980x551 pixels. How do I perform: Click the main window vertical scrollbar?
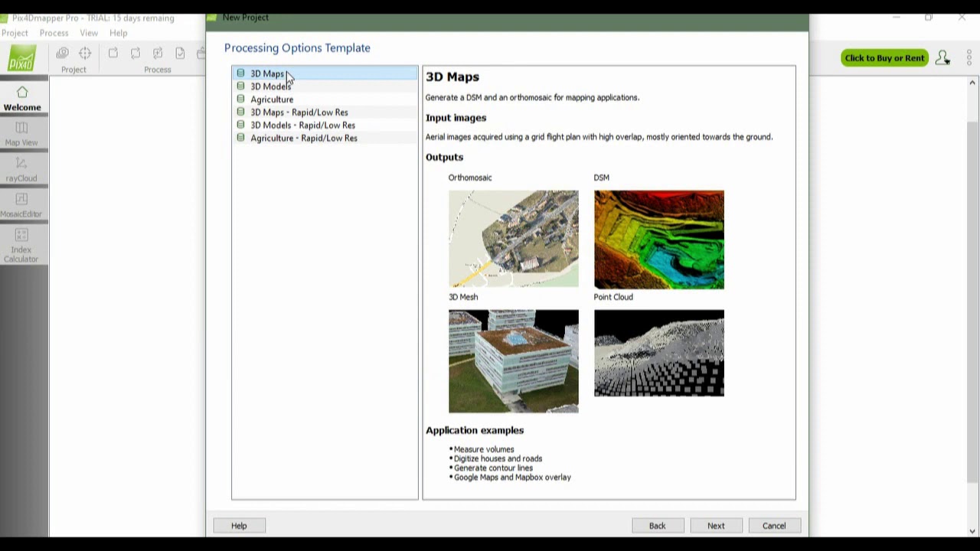click(x=973, y=302)
